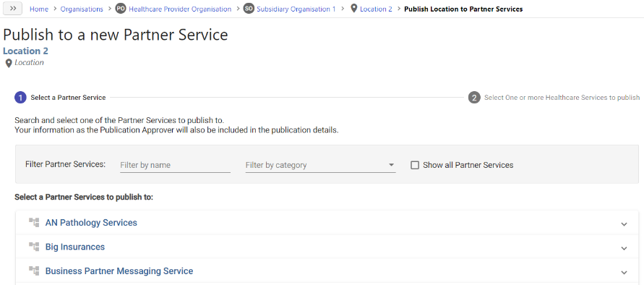
Task: Click the location pin under Location 2 heading
Action: pos(8,64)
